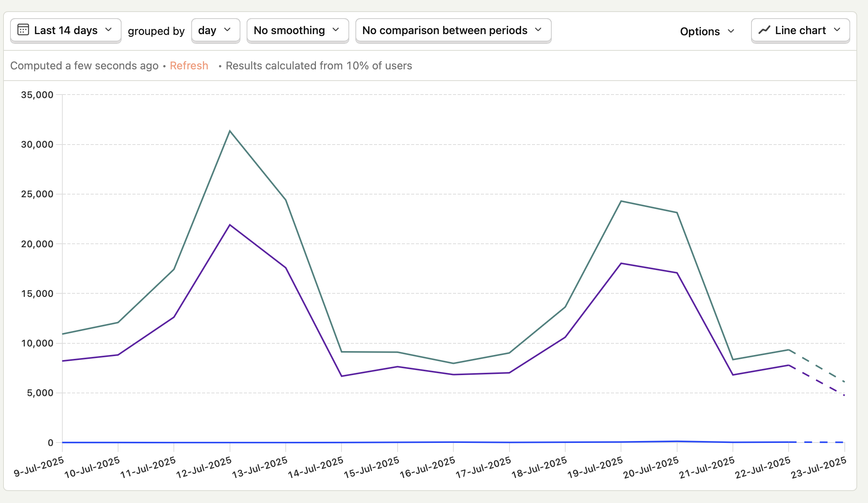This screenshot has width=868, height=503.
Task: Open the Options menu
Action: [x=700, y=31]
